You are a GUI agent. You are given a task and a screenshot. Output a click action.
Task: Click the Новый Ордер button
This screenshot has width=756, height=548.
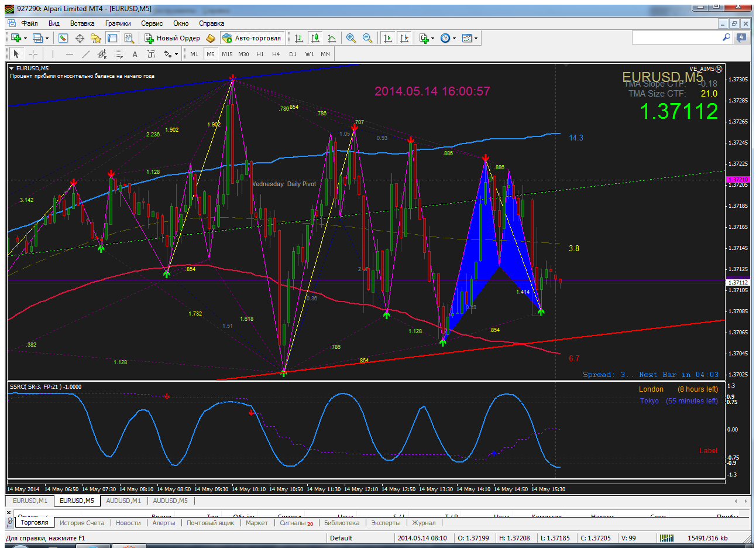pyautogui.click(x=173, y=38)
